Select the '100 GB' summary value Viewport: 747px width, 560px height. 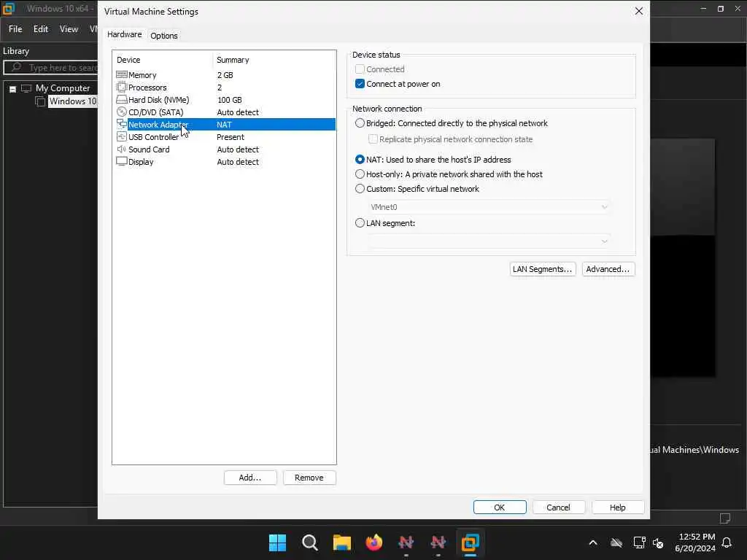click(230, 100)
